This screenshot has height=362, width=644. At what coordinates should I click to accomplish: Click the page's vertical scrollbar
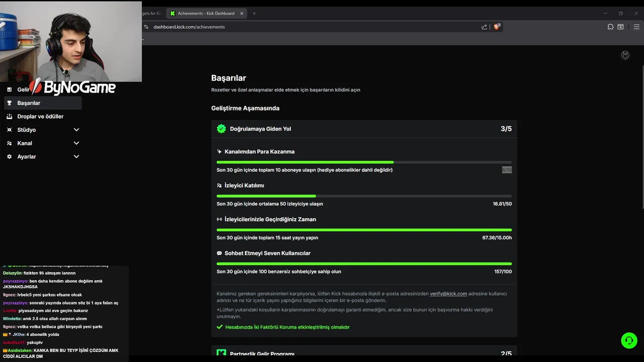pos(642,136)
